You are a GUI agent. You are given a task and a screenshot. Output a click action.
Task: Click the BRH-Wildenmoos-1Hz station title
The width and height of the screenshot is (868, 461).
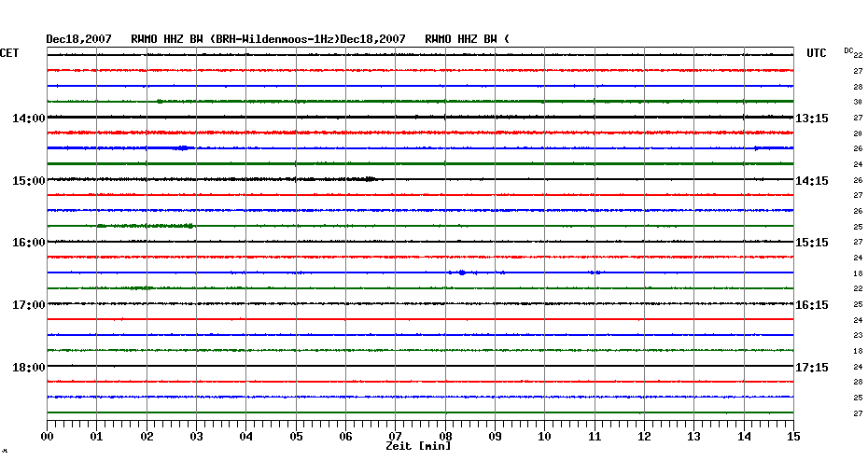point(274,39)
